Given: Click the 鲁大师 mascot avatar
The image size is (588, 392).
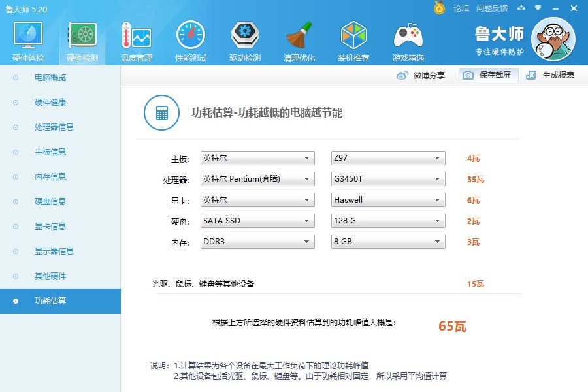Looking at the screenshot, I should pos(553,39).
